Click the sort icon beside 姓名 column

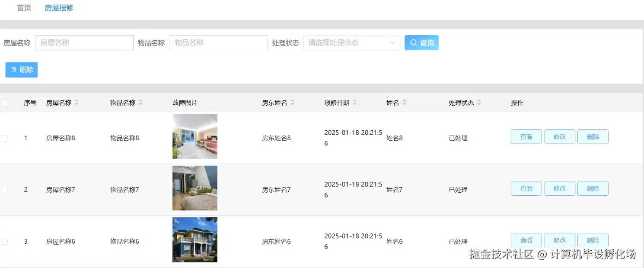(404, 103)
